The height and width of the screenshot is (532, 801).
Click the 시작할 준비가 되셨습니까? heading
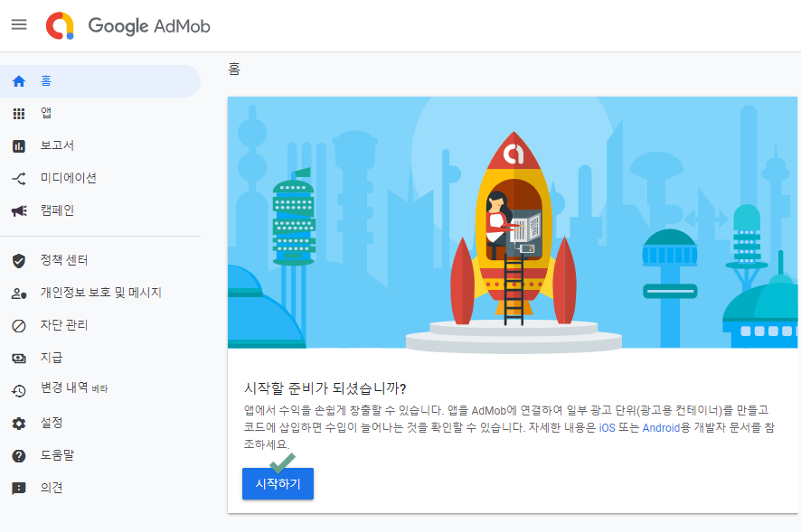[x=325, y=387]
